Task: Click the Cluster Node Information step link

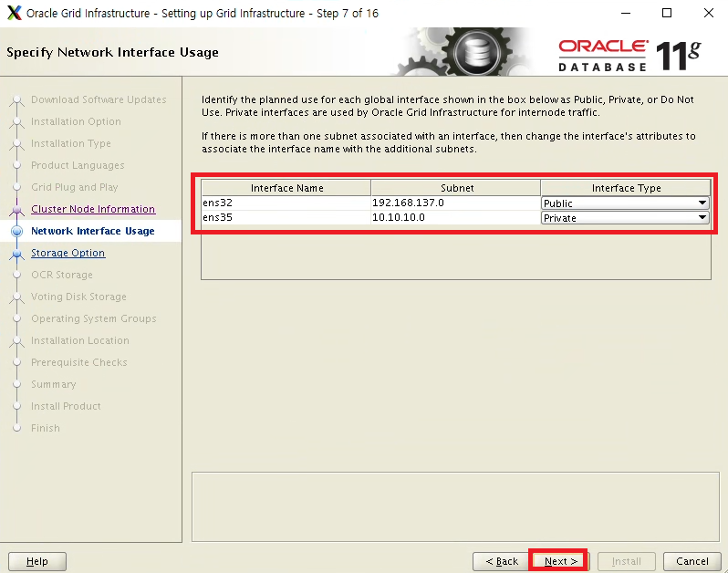Action: [x=93, y=209]
